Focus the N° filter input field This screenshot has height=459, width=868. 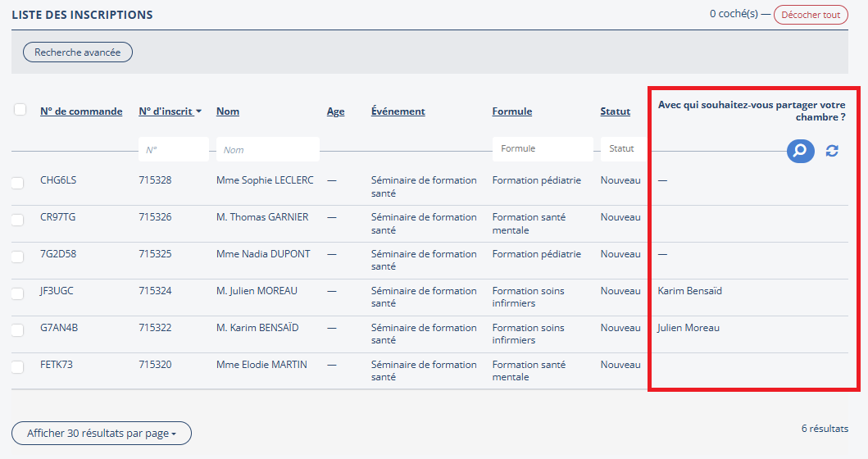click(174, 150)
